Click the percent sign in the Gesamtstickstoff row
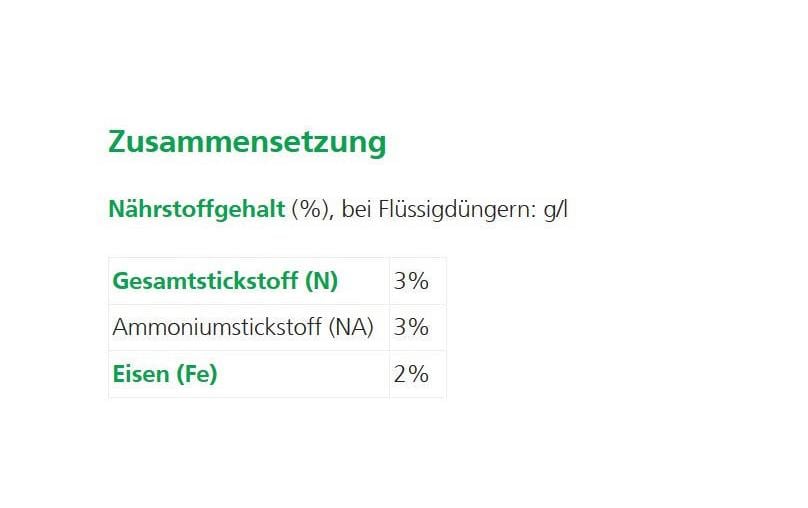The image size is (808, 508). [x=418, y=281]
